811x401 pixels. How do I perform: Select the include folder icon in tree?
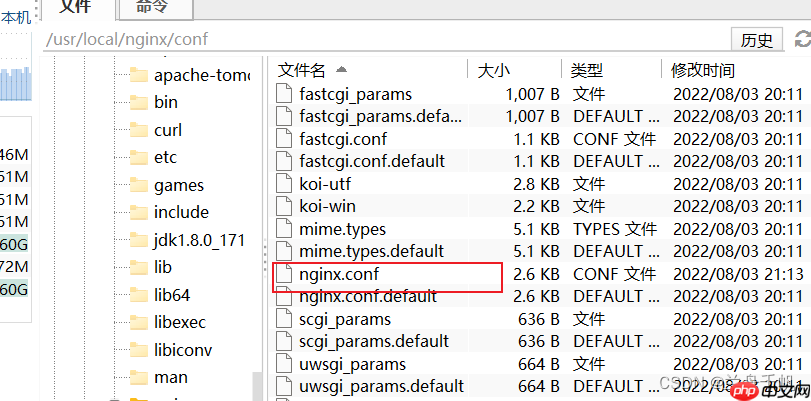point(139,213)
